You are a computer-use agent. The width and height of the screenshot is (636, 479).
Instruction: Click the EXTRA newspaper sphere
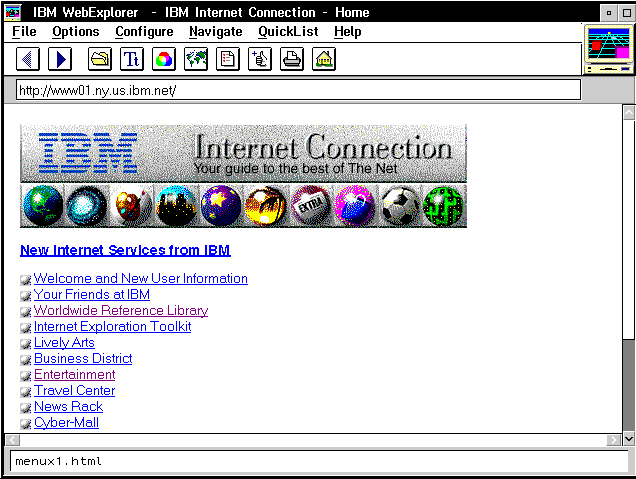311,206
